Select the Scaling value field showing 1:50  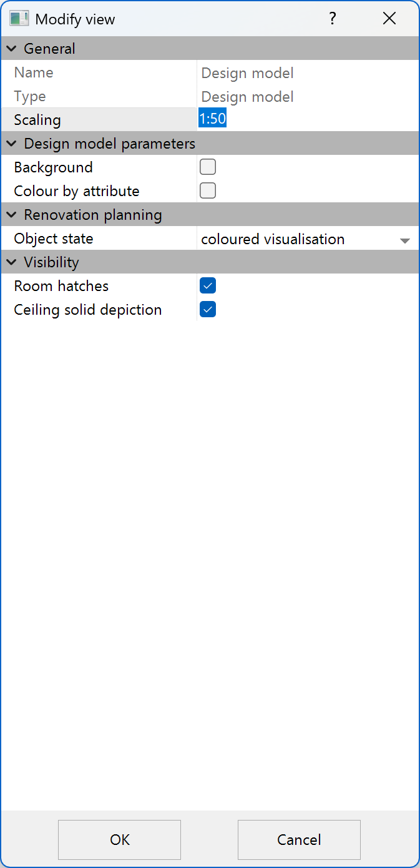point(212,118)
